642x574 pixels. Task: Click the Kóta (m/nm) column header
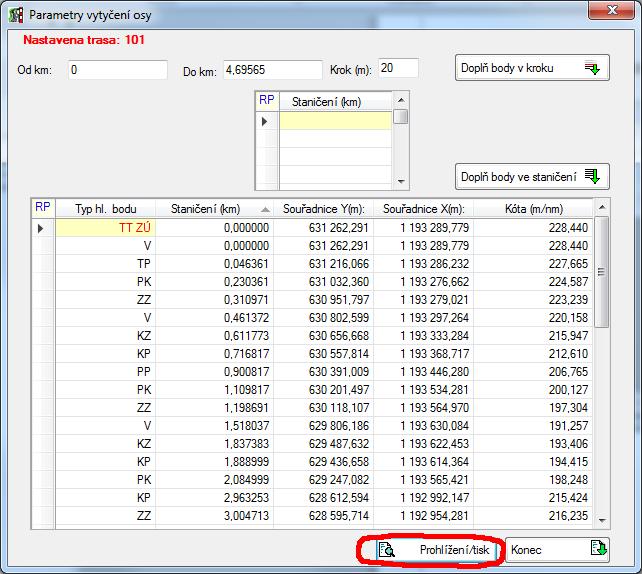click(x=533, y=209)
